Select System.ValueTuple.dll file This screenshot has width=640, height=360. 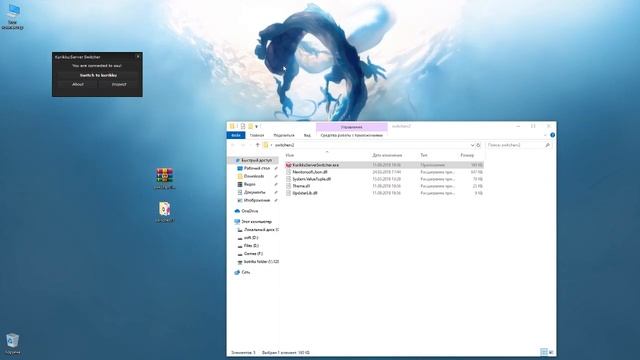(384, 179)
